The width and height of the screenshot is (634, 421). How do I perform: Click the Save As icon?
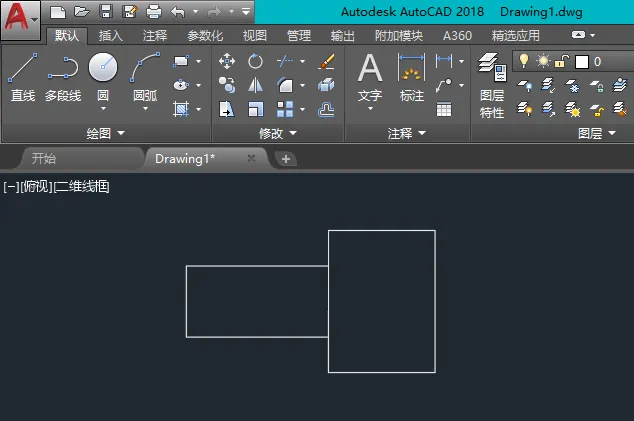[130, 12]
